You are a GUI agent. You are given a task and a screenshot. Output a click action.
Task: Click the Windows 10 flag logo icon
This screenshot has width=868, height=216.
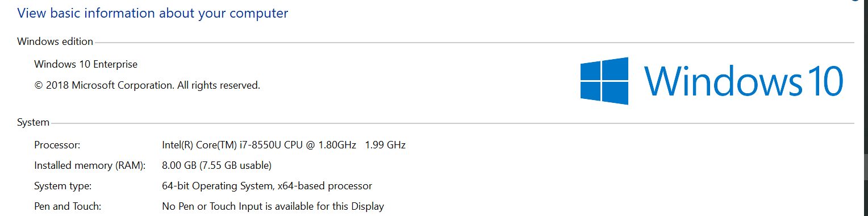(x=604, y=81)
